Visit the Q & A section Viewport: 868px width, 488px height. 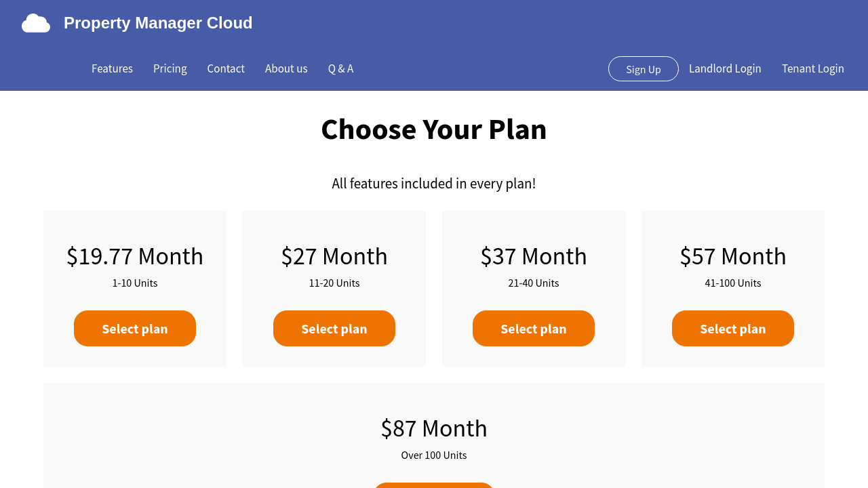(x=340, y=68)
